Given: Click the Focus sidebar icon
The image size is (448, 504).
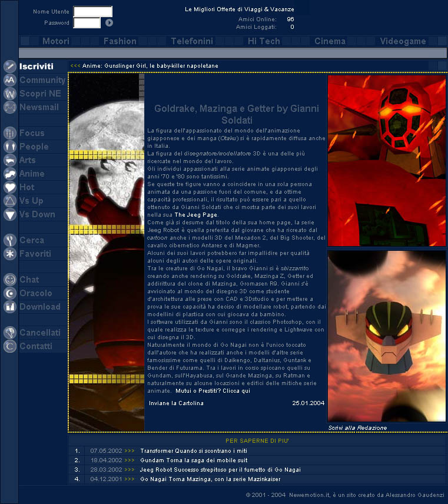Looking at the screenshot, I should click(x=10, y=132).
